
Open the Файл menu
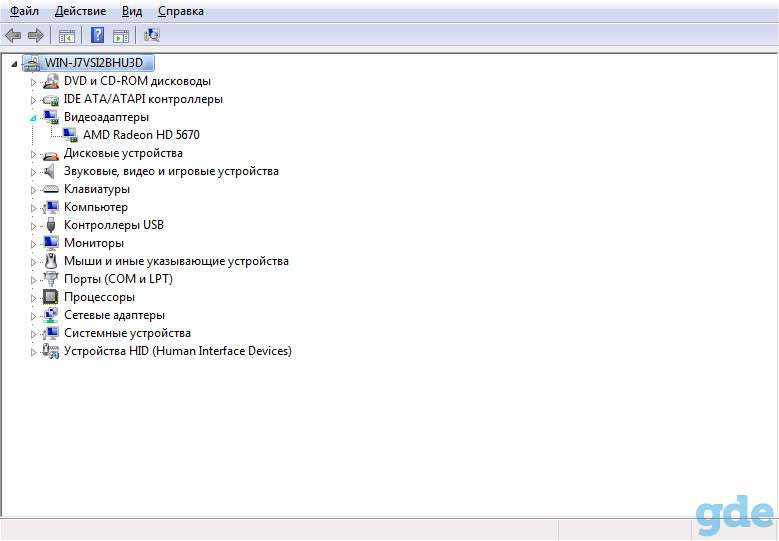click(x=24, y=11)
